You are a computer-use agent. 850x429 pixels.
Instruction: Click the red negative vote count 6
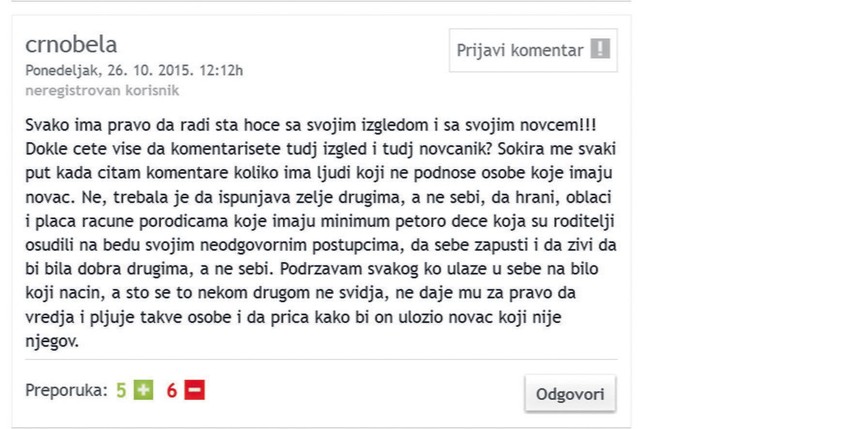(x=172, y=391)
